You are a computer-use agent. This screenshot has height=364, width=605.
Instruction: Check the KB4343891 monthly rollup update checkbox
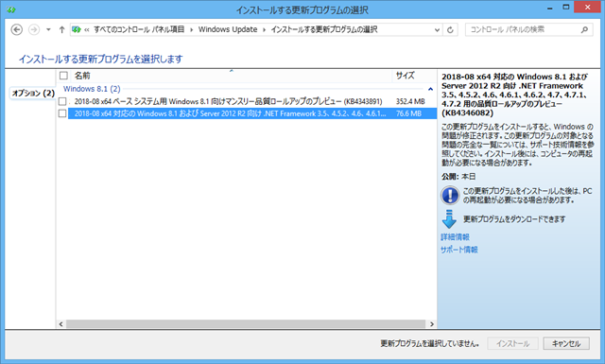[62, 101]
